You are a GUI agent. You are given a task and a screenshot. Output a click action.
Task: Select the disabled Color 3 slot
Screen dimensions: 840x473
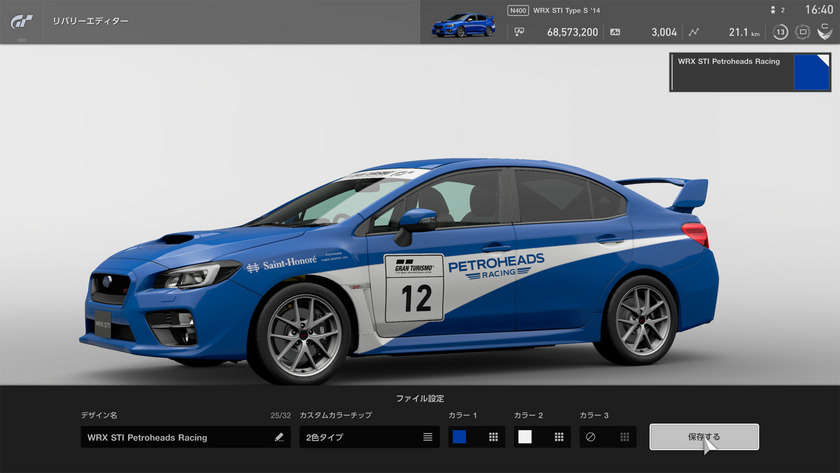(x=590, y=437)
